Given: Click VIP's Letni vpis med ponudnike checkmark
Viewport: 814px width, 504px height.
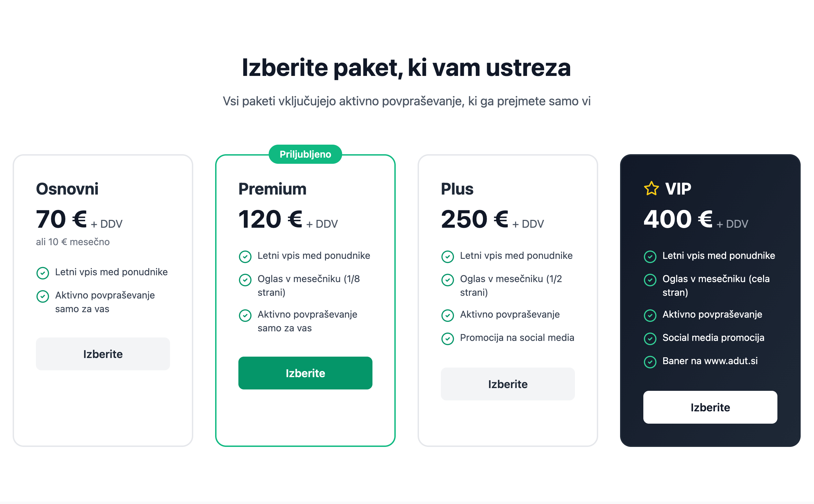Looking at the screenshot, I should coord(650,256).
